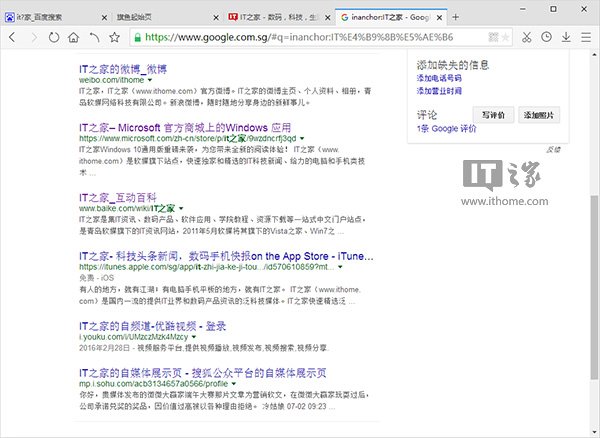Click the scissors screenshot tool
600x438 pixels.
(x=527, y=36)
